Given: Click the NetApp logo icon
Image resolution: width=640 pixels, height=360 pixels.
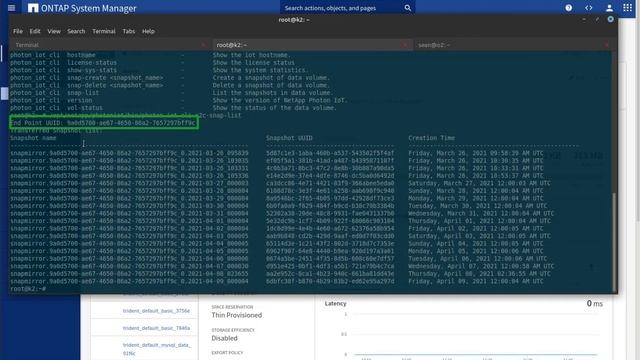Looking at the screenshot, I should tap(33, 8).
